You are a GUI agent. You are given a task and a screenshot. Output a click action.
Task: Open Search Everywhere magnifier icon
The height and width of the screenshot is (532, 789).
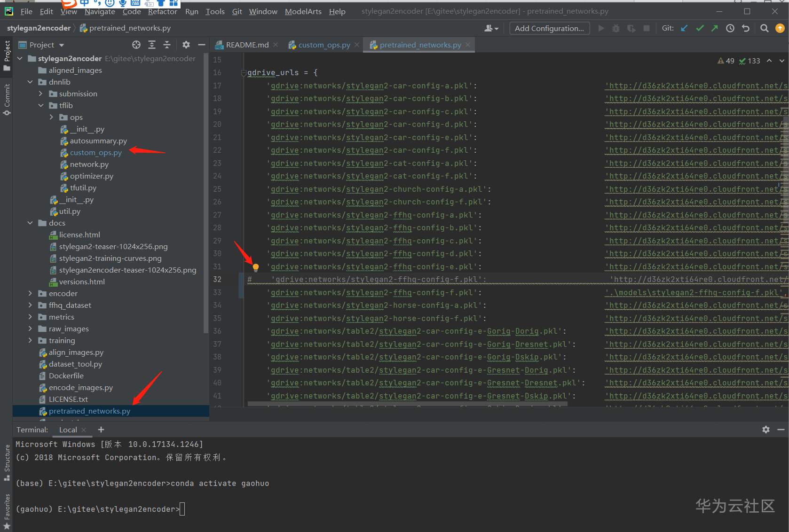coord(765,28)
